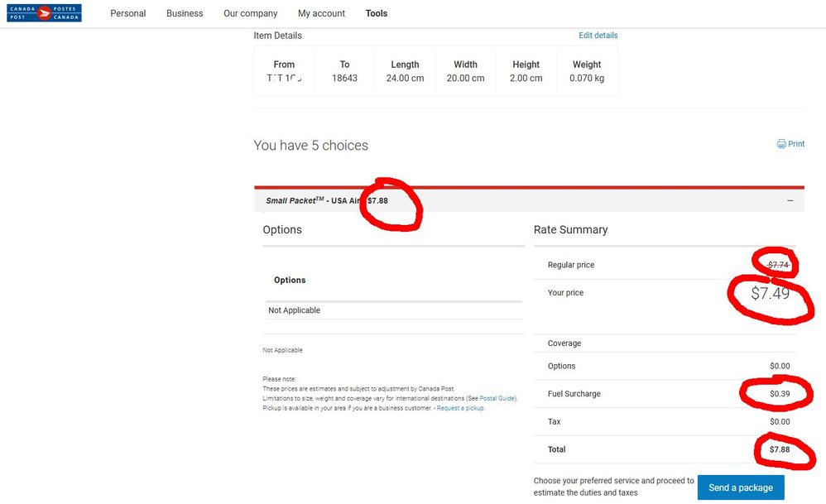Select the Options amount $0.00
The height and width of the screenshot is (504, 826).
[780, 366]
